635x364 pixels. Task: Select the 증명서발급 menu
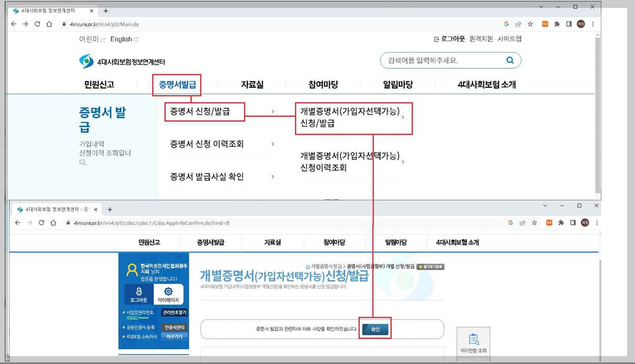pos(177,84)
